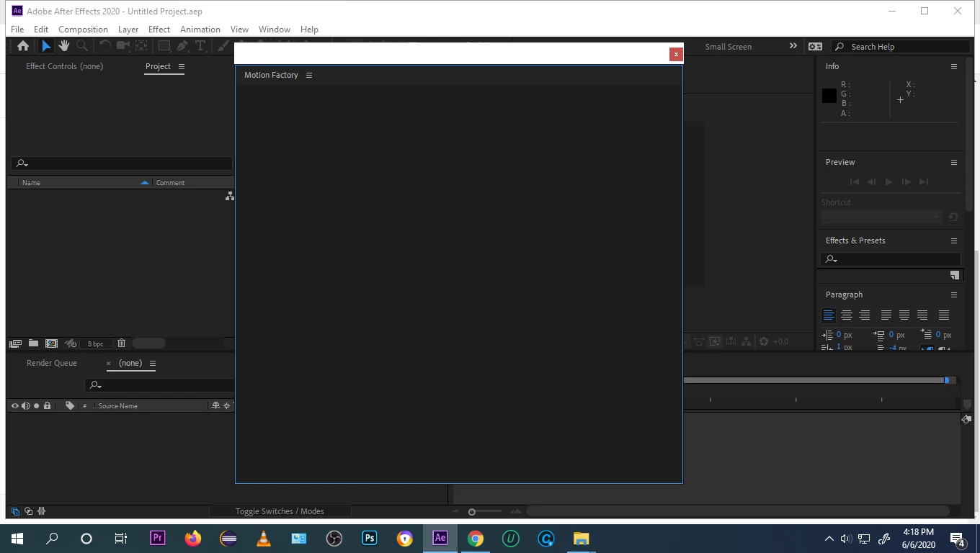Select the Rectangle shape tool
The image size is (980, 553).
(164, 46)
